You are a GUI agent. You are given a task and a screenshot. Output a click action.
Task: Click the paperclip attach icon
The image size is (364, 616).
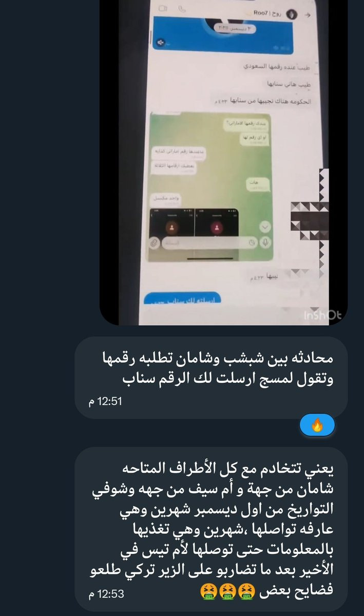point(154,243)
